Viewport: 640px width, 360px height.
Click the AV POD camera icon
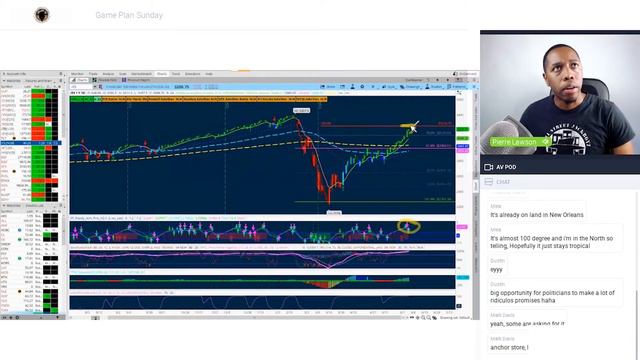click(488, 167)
